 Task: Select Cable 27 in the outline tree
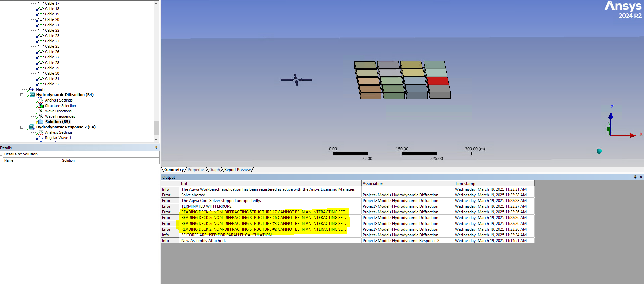point(52,57)
